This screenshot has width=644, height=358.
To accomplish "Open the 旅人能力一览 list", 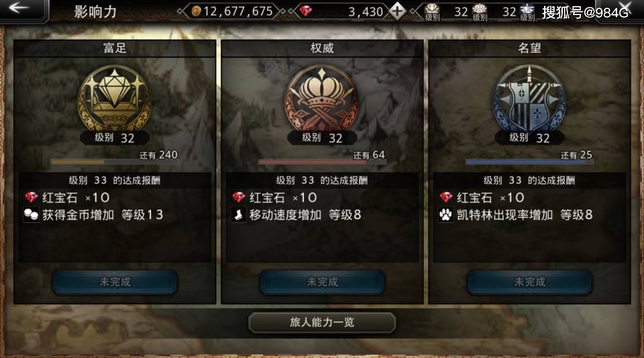I will click(x=322, y=322).
